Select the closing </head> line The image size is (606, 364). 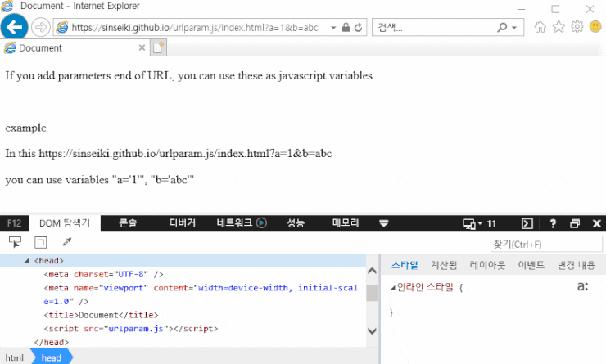click(51, 342)
